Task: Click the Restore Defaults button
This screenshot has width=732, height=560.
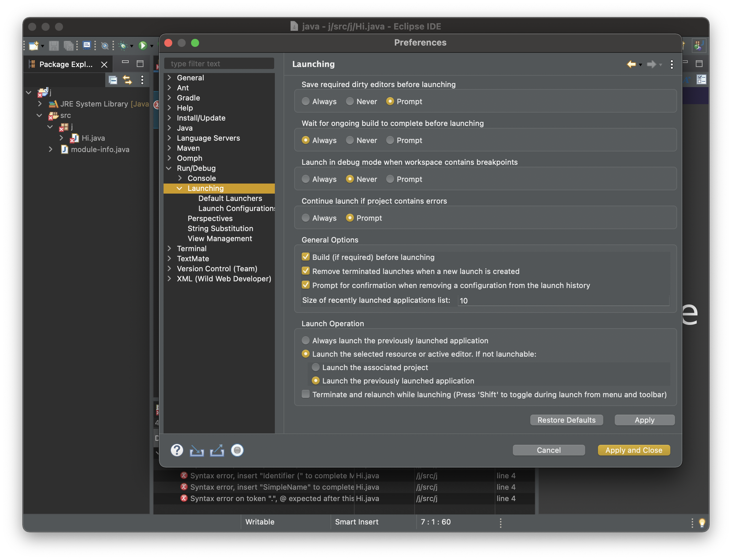Action: (566, 420)
